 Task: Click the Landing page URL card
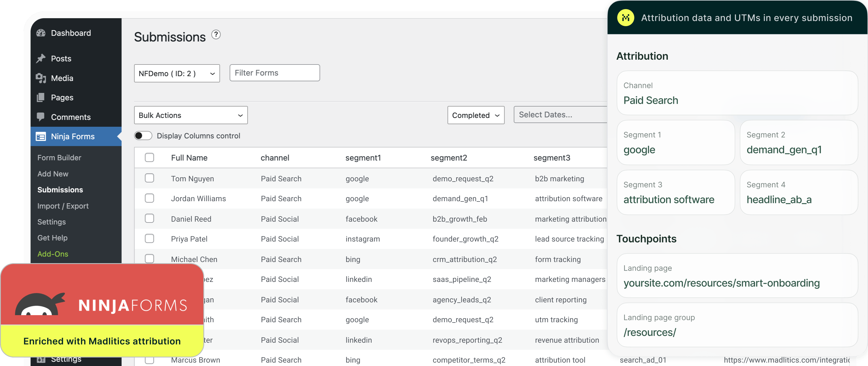[737, 275]
